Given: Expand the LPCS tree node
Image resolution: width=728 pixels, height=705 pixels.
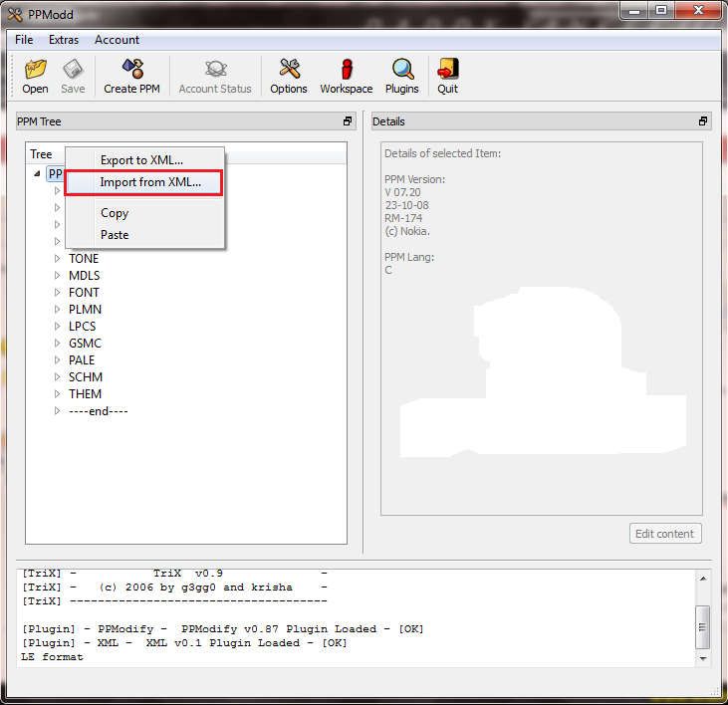Looking at the screenshot, I should (x=57, y=327).
